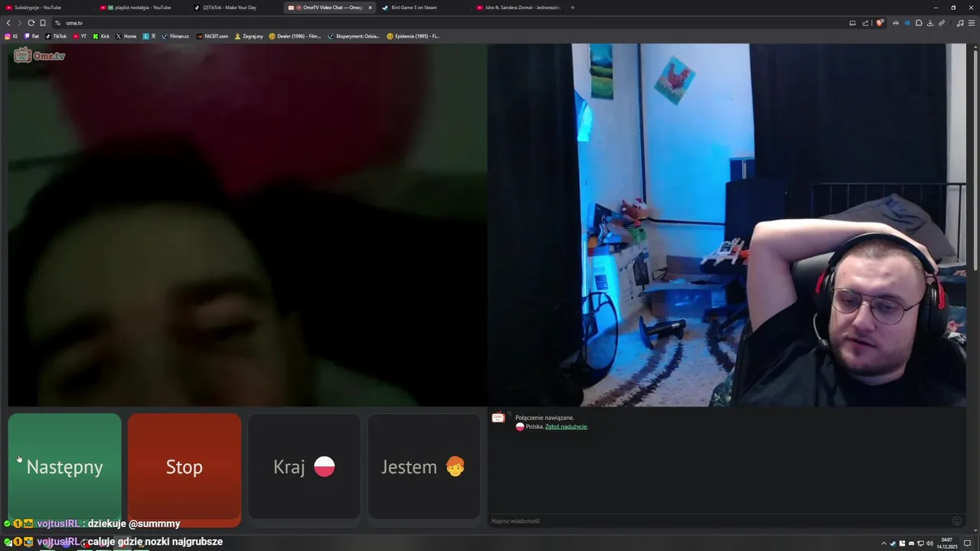This screenshot has height=551, width=980.
Task: Open the network icon in tray
Action: (x=920, y=543)
